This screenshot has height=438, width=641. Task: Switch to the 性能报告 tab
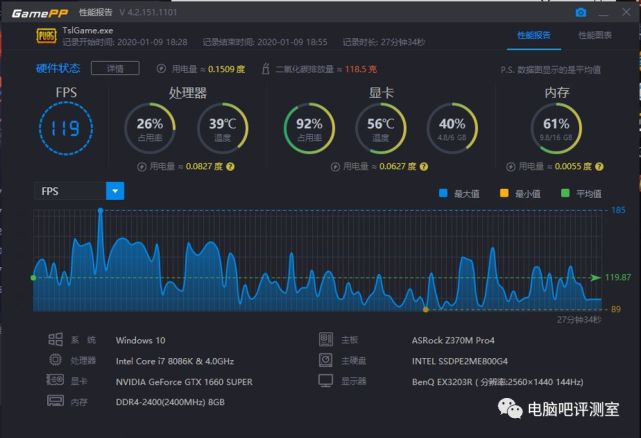[534, 36]
